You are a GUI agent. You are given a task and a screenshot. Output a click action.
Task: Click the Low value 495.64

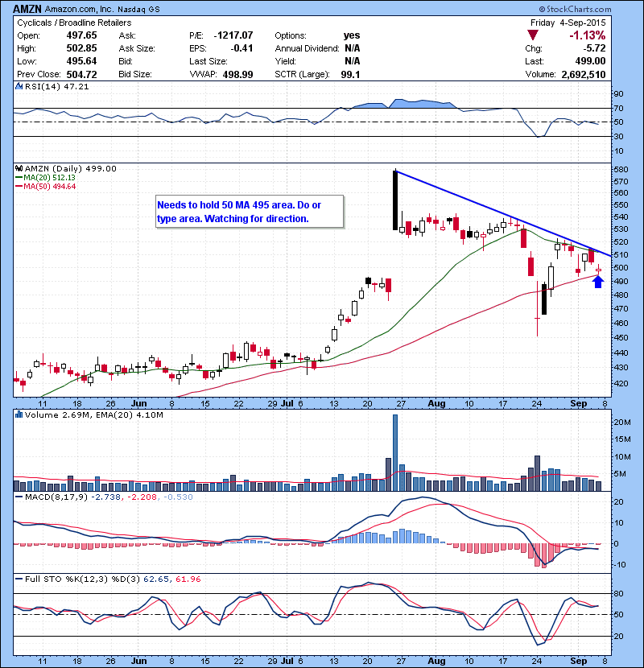[81, 61]
